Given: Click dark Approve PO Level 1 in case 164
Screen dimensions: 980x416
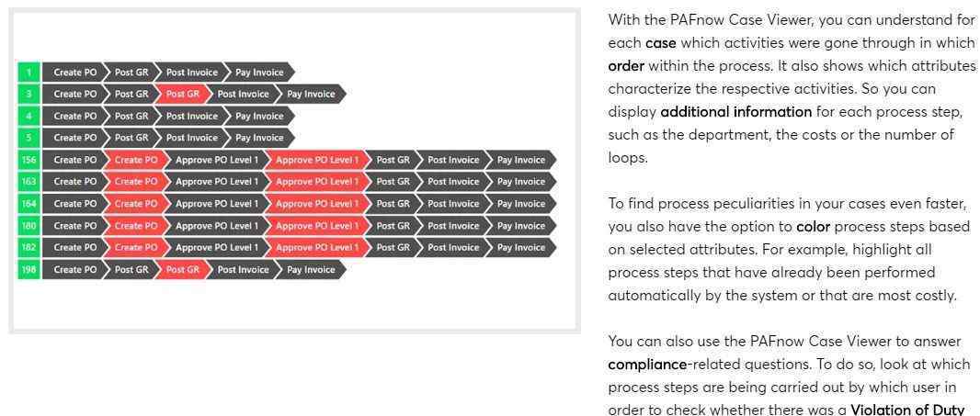Looking at the screenshot, I should tap(216, 204).
